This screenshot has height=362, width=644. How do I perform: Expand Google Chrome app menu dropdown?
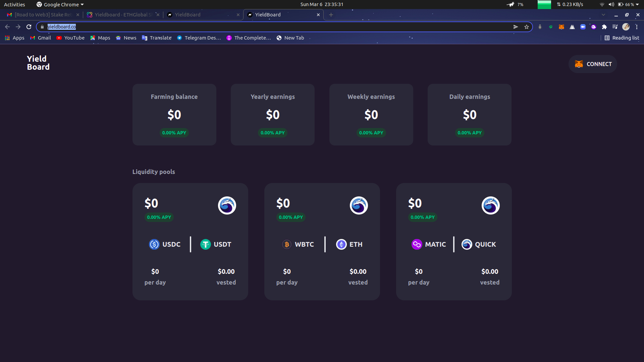pos(60,4)
